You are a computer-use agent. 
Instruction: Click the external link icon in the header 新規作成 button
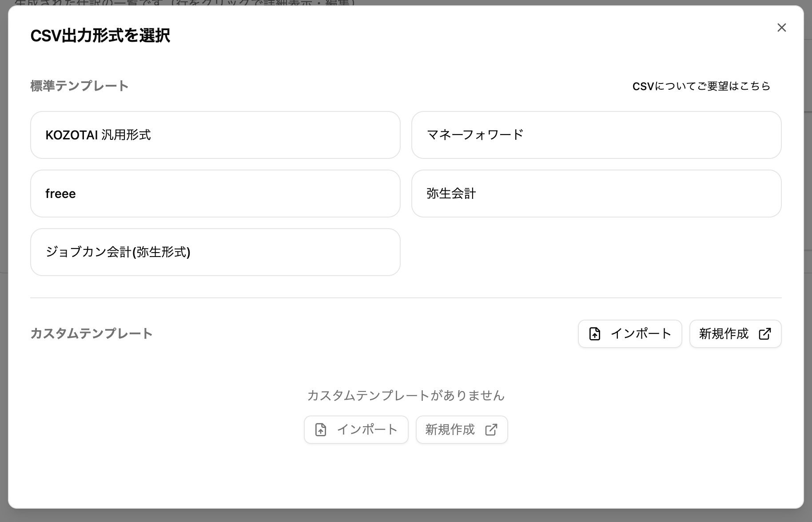764,334
